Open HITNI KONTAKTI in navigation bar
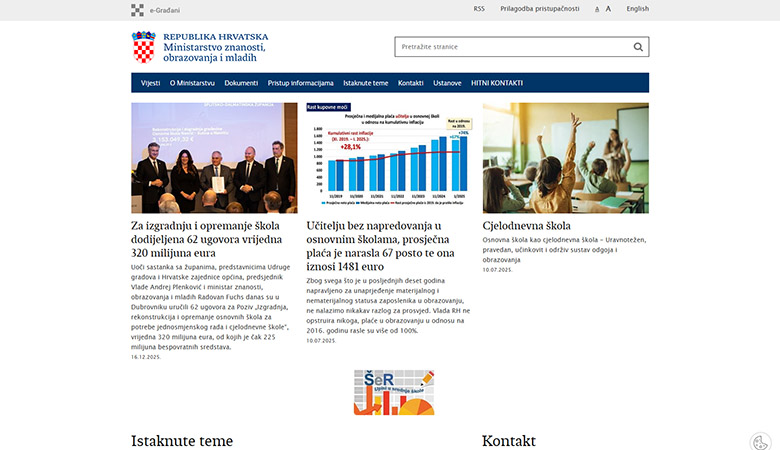Screen dimensions: 780x450 point(497,83)
